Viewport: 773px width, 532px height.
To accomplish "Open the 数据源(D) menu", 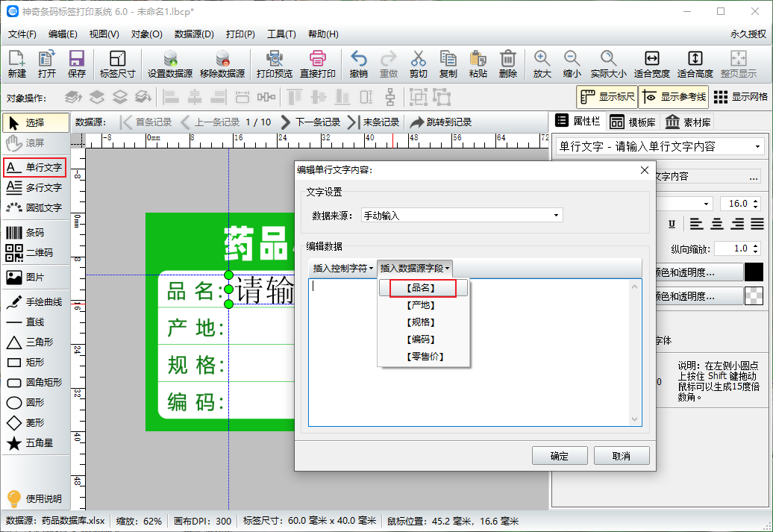I will pos(194,34).
